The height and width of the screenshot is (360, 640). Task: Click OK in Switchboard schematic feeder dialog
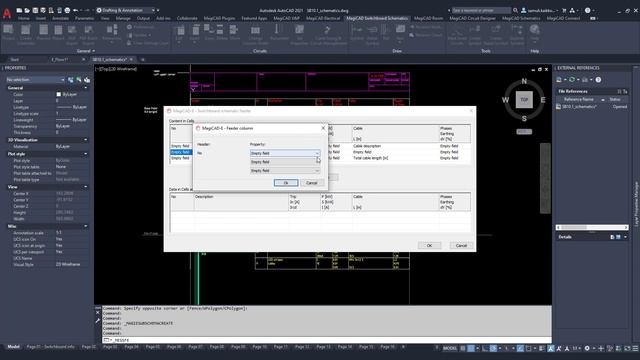(x=429, y=245)
